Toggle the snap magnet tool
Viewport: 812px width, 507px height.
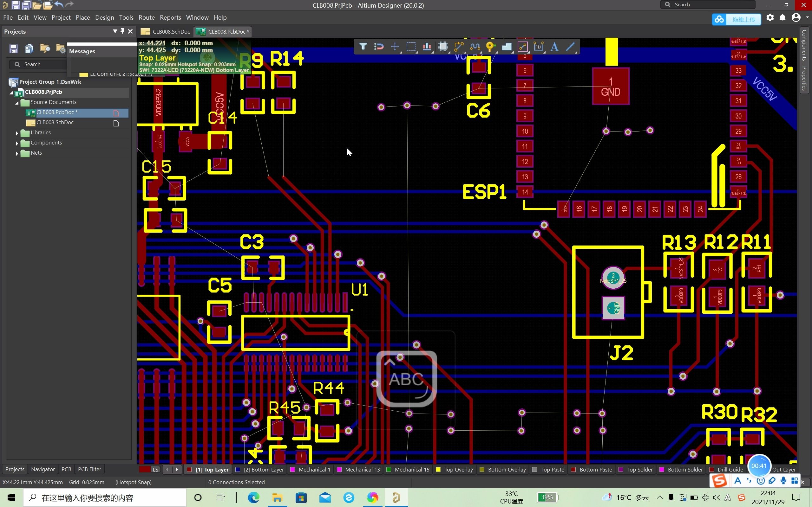379,47
